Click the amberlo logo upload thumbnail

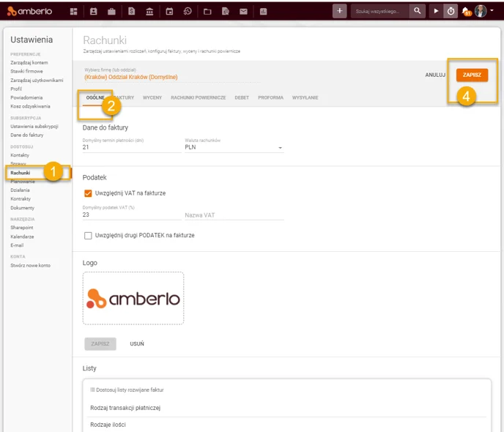133,299
